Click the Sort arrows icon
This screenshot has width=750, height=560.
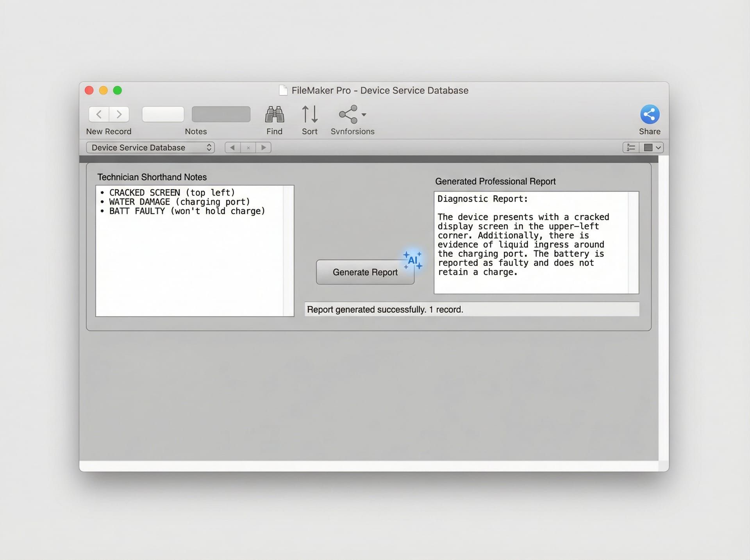[x=309, y=114]
